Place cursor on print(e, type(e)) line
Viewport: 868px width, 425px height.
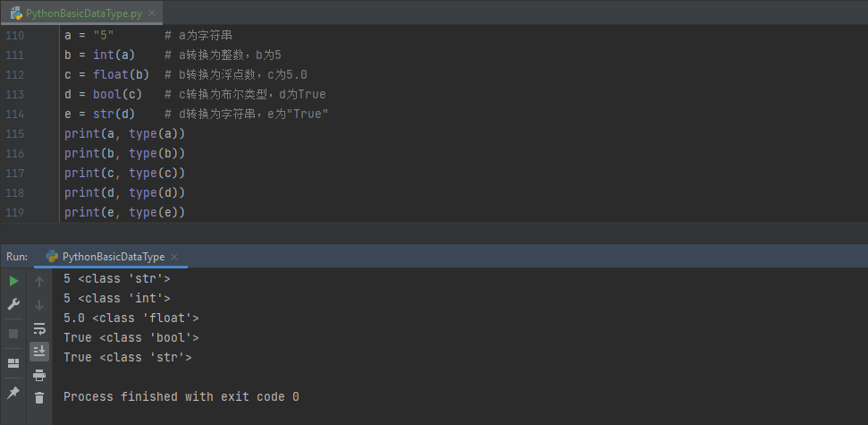(124, 212)
